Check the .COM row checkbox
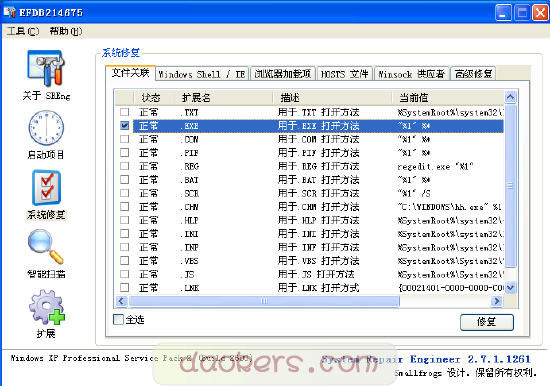 (x=125, y=139)
